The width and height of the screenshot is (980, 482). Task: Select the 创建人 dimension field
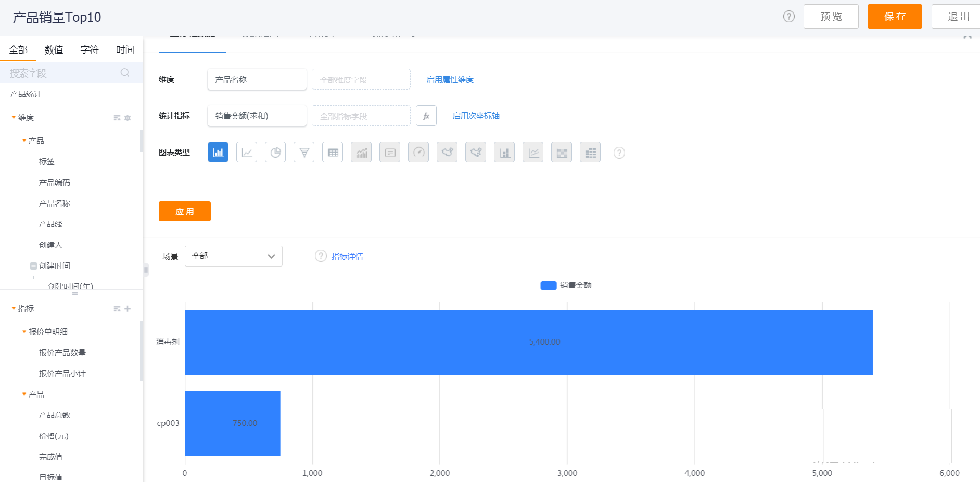[x=50, y=245]
